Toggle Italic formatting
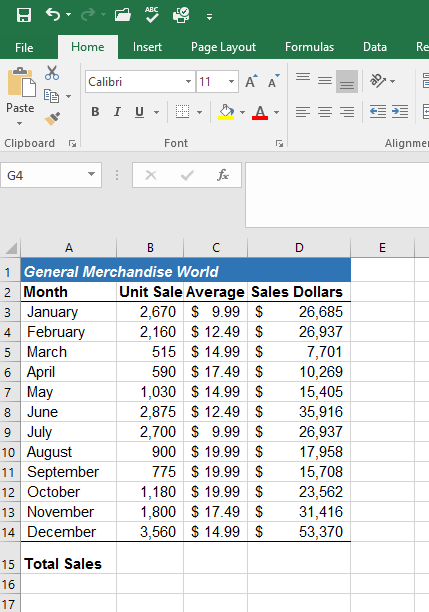Image resolution: width=429 pixels, height=612 pixels. 117,112
